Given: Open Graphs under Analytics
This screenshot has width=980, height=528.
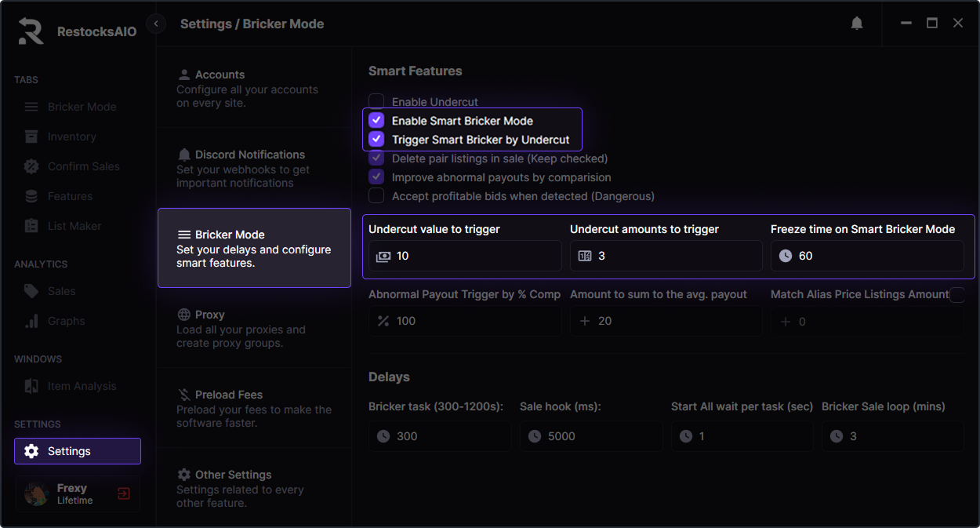Looking at the screenshot, I should pyautogui.click(x=66, y=321).
